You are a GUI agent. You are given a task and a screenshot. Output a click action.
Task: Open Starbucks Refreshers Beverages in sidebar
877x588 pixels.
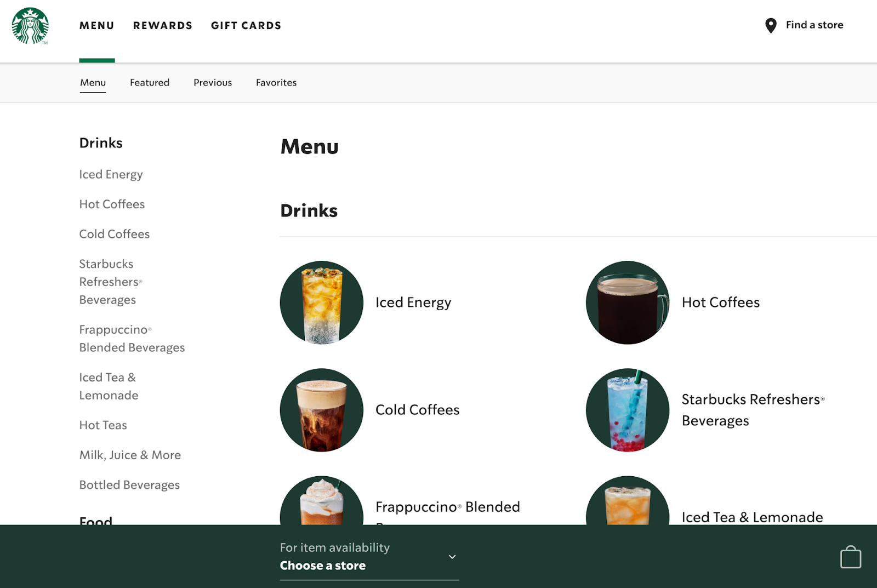point(111,282)
